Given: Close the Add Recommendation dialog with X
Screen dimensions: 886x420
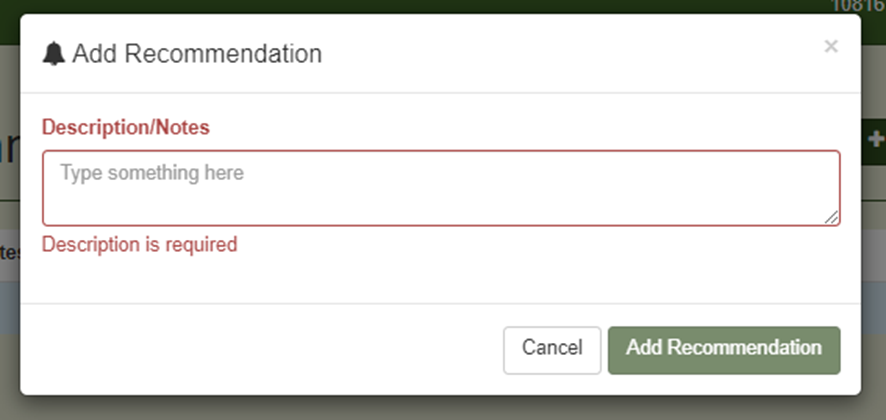Looking at the screenshot, I should [830, 46].
